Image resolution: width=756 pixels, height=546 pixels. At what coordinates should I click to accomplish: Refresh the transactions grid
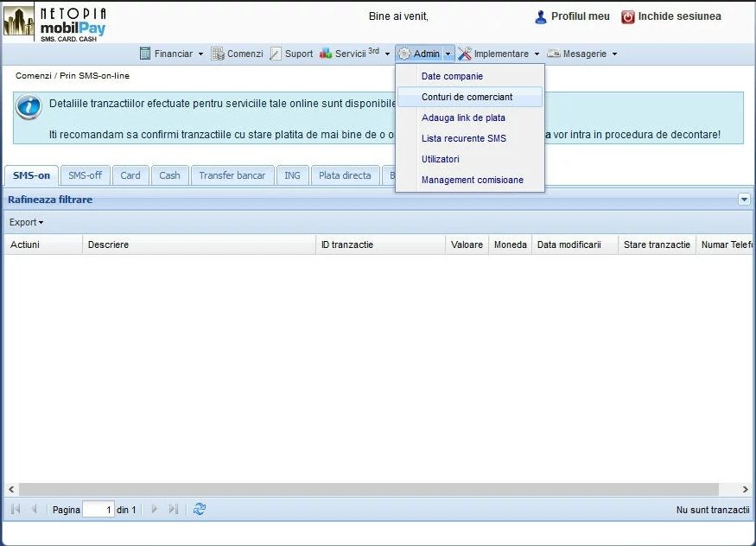(200, 510)
